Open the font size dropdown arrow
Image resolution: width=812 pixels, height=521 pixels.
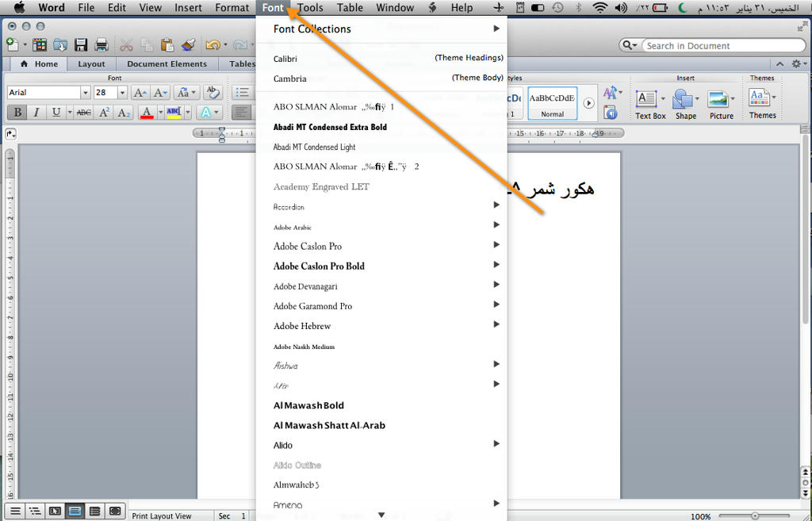[122, 93]
